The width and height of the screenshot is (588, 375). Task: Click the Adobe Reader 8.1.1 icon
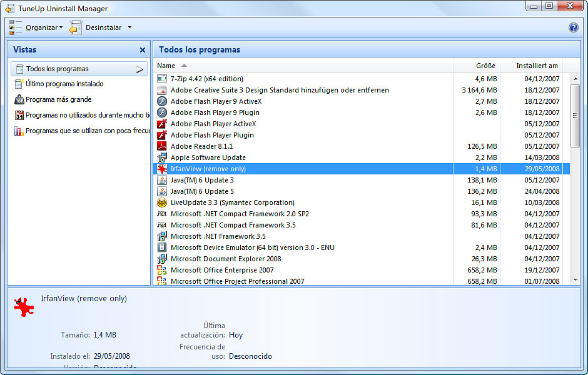pyautogui.click(x=162, y=146)
